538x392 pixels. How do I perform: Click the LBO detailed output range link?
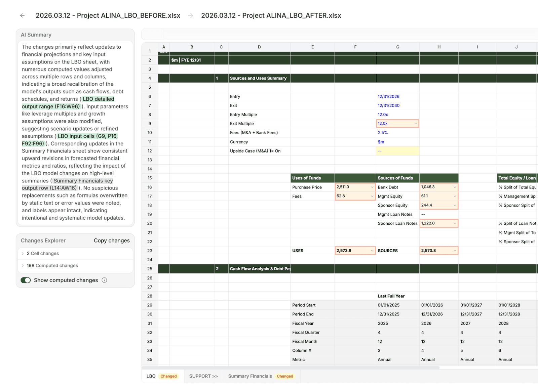(68, 103)
